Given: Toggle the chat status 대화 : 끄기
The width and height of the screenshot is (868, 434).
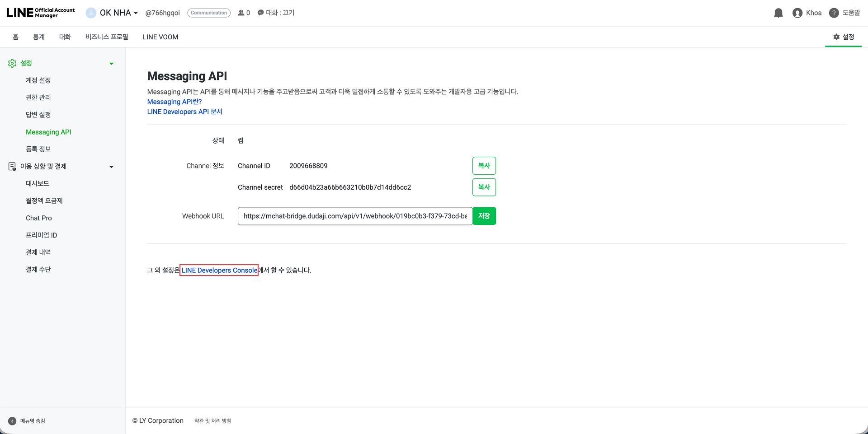Looking at the screenshot, I should pyautogui.click(x=279, y=13).
